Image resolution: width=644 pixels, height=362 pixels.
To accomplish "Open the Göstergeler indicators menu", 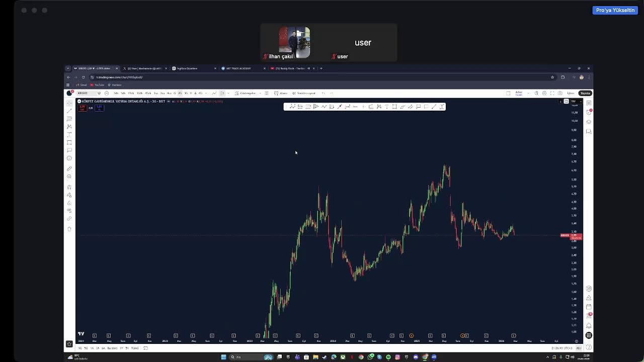I will pos(246,93).
